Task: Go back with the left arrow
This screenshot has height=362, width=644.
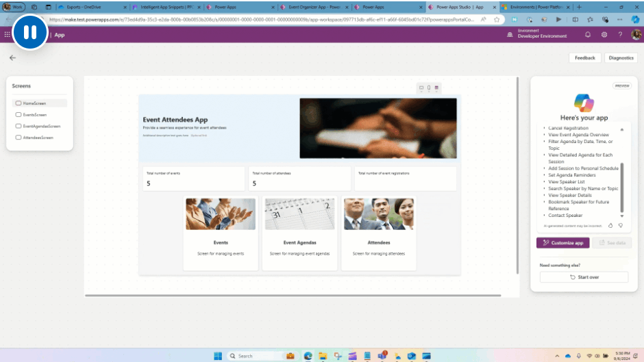Action: [12, 58]
